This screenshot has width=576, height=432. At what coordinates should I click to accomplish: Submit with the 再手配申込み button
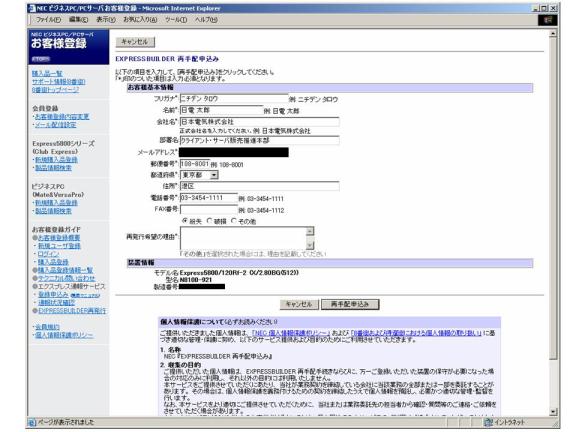click(x=350, y=304)
